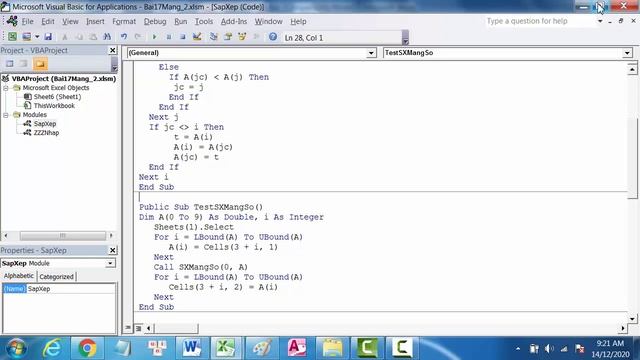Open Internet Explorer from the taskbar

pyautogui.click(x=52, y=348)
